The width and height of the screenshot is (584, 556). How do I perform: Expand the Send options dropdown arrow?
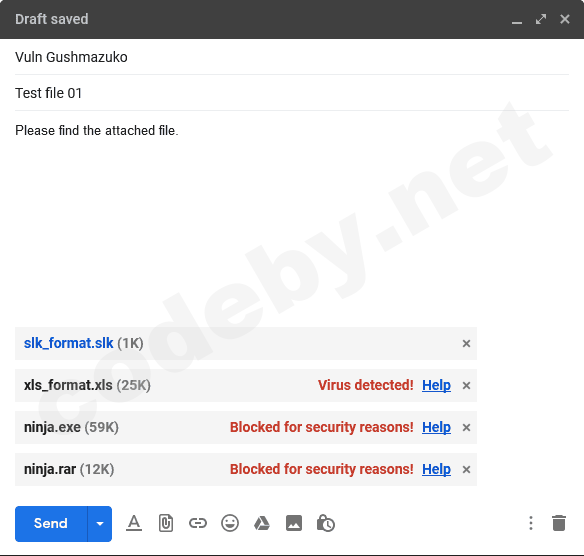pyautogui.click(x=100, y=524)
